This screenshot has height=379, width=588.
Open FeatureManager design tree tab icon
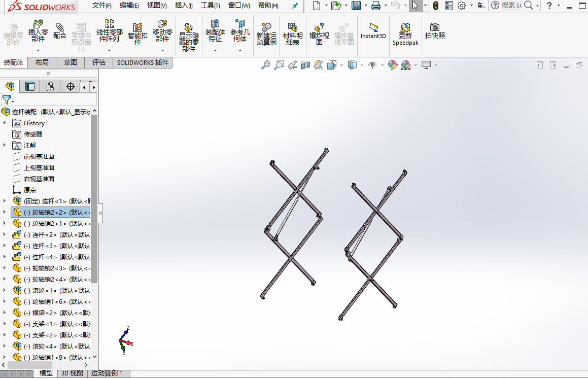(x=10, y=87)
